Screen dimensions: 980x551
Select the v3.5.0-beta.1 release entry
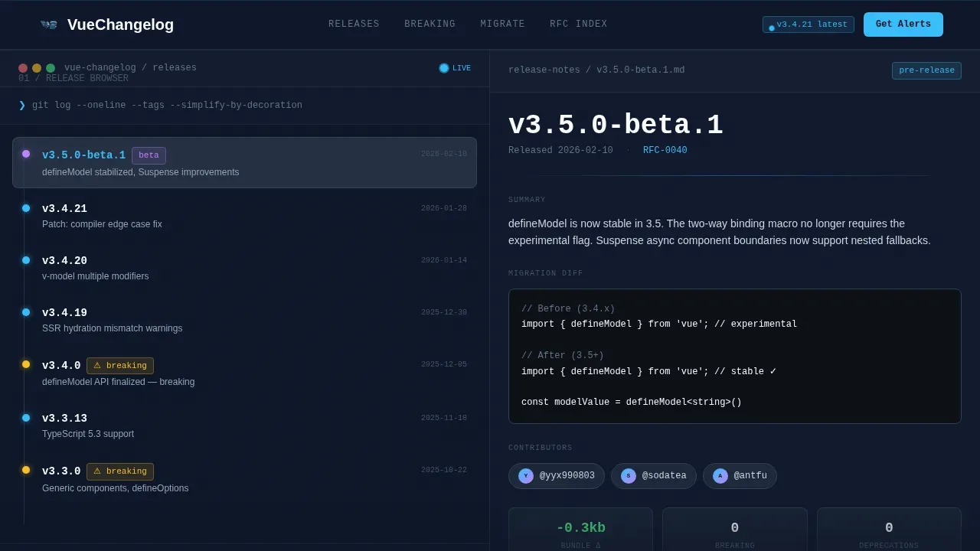click(x=244, y=162)
